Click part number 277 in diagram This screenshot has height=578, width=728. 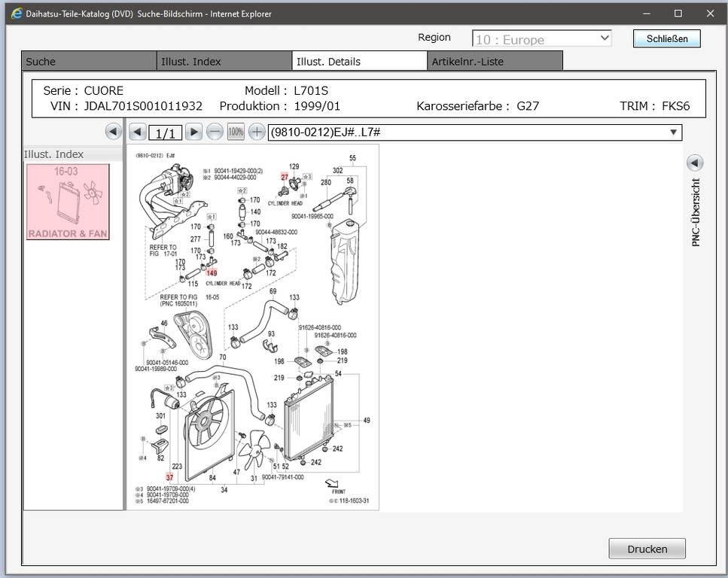point(196,239)
